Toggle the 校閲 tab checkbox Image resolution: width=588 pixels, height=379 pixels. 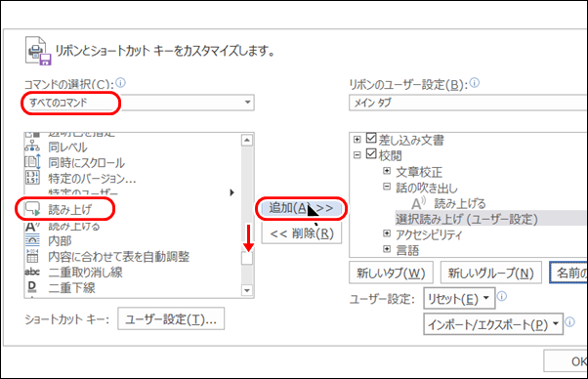tap(371, 153)
